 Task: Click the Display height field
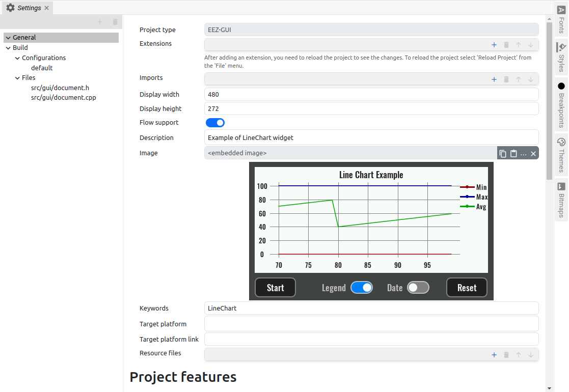click(371, 108)
